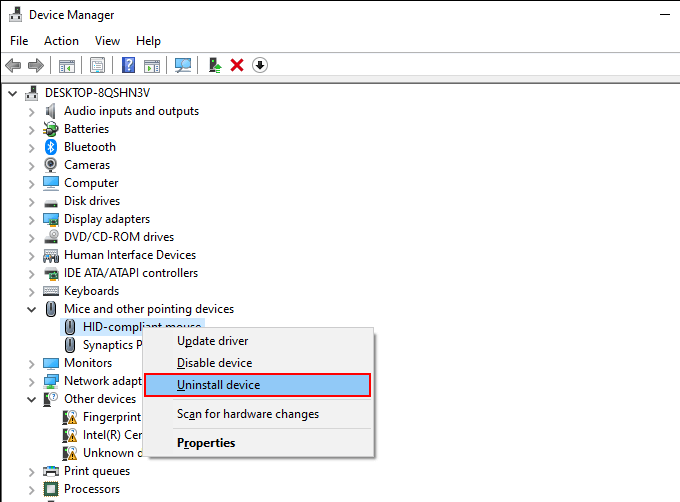Select the Computer category label
Screen dimensions: 680x502
(91, 183)
